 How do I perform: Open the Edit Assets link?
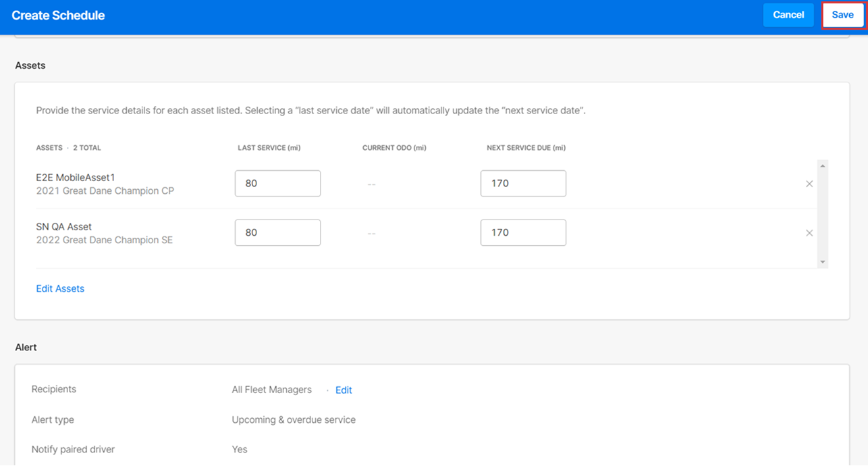pos(60,288)
